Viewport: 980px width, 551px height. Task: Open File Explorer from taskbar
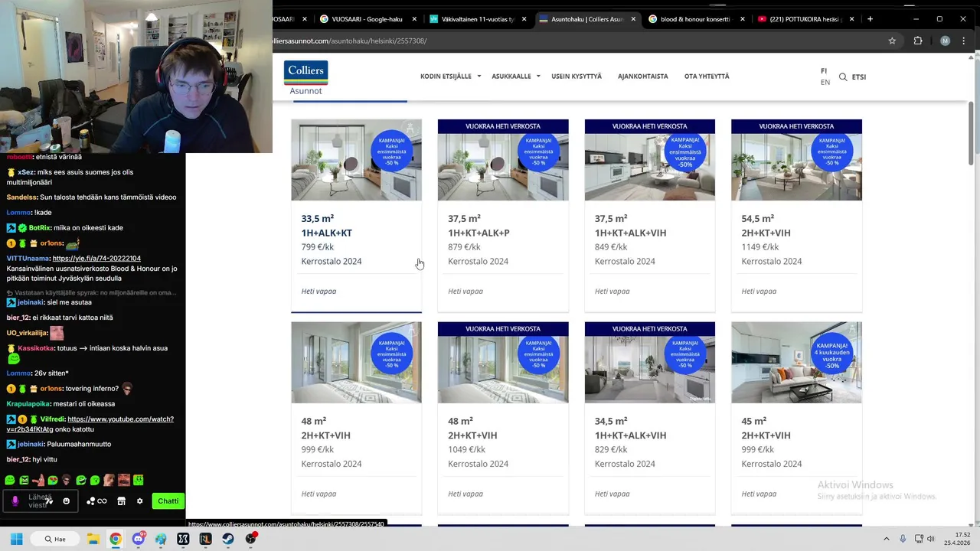tap(93, 539)
